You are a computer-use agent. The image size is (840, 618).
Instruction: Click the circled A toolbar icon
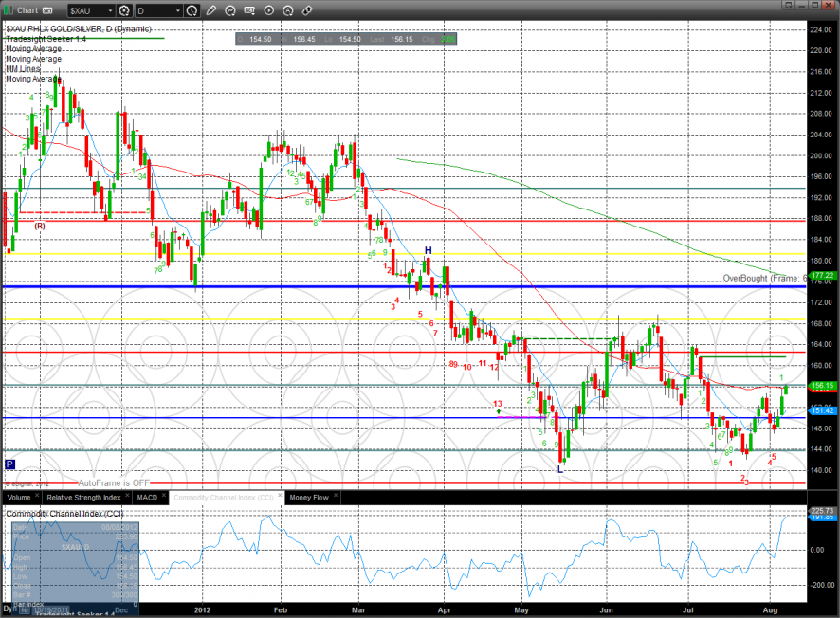click(x=288, y=10)
